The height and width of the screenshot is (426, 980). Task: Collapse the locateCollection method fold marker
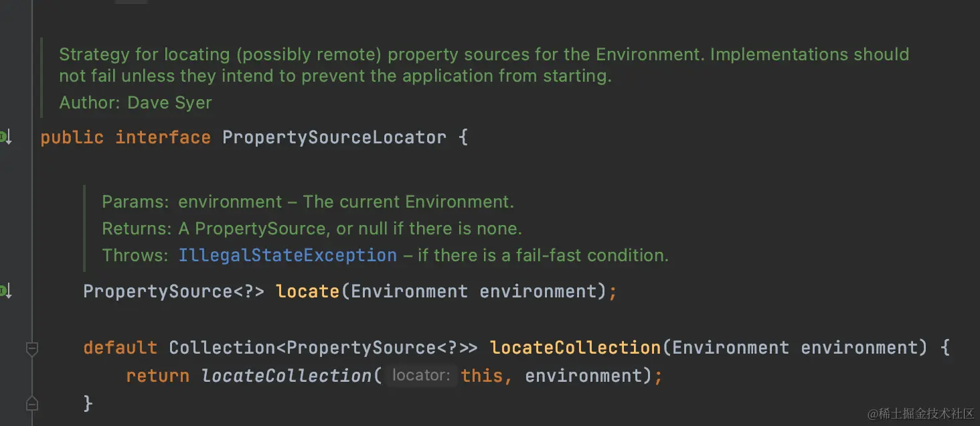coord(31,348)
